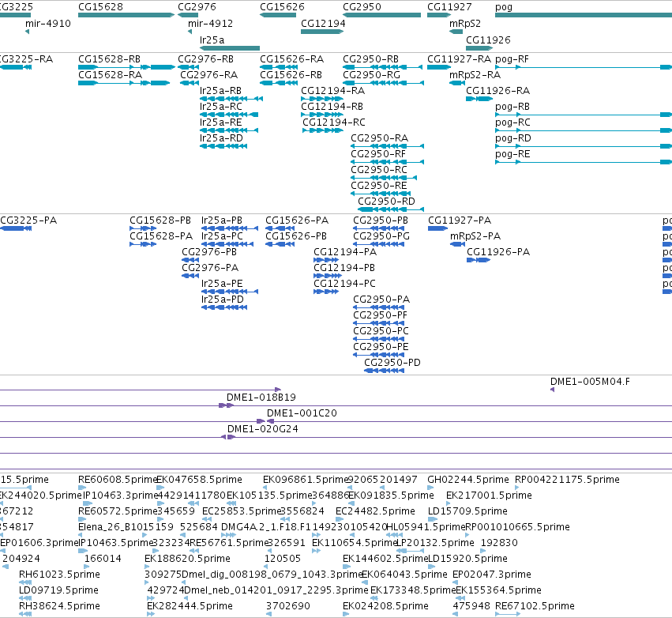The height and width of the screenshot is (618, 672).
Task: Open transcript CG12194-RC
Action: [334, 122]
